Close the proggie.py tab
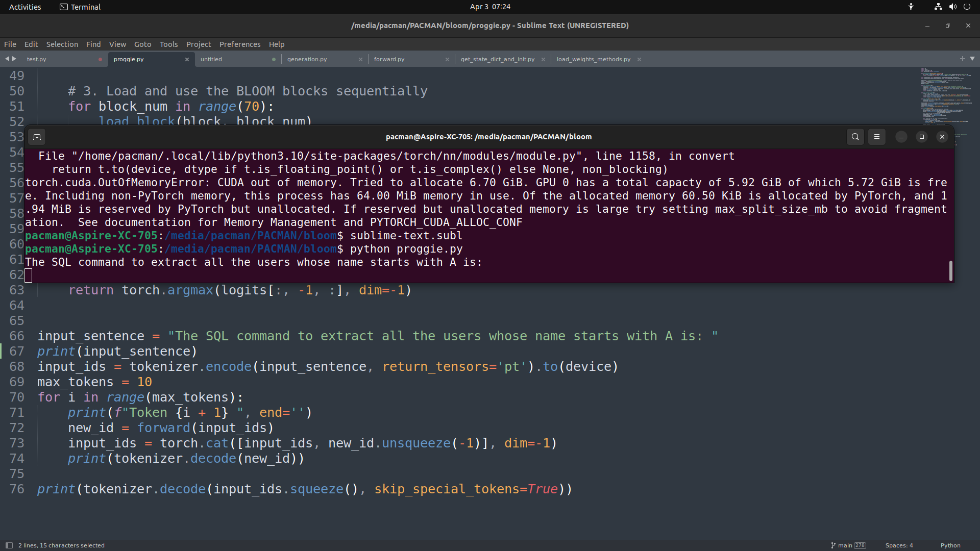The height and width of the screenshot is (551, 980). point(187,60)
